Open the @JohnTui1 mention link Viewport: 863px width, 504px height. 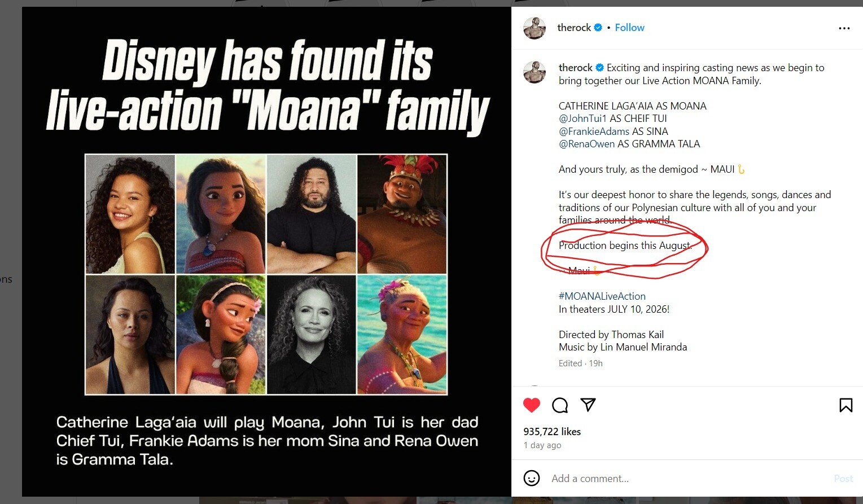582,119
